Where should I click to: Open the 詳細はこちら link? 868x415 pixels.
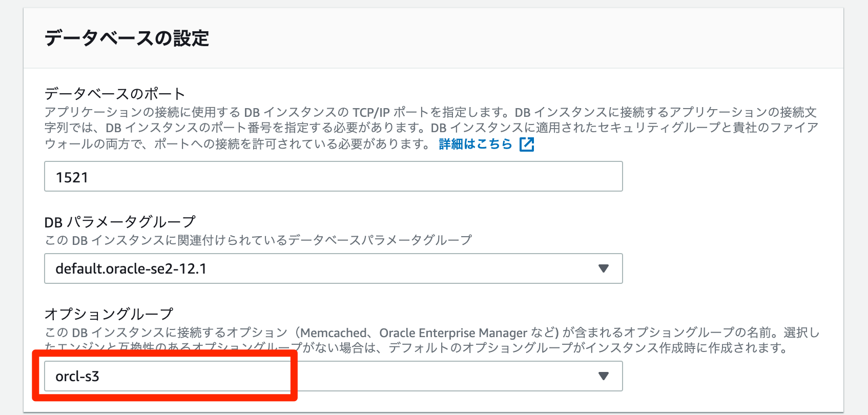click(x=476, y=144)
